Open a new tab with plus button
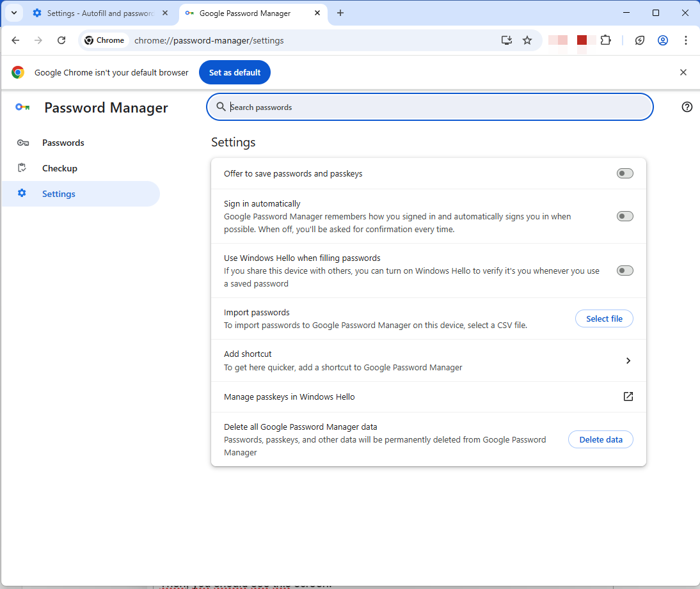The height and width of the screenshot is (589, 700). click(x=340, y=13)
